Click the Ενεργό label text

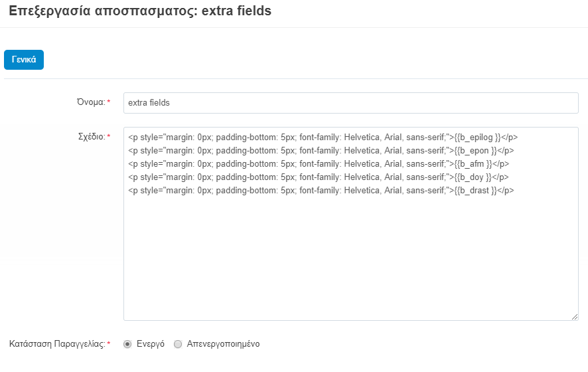151,344
